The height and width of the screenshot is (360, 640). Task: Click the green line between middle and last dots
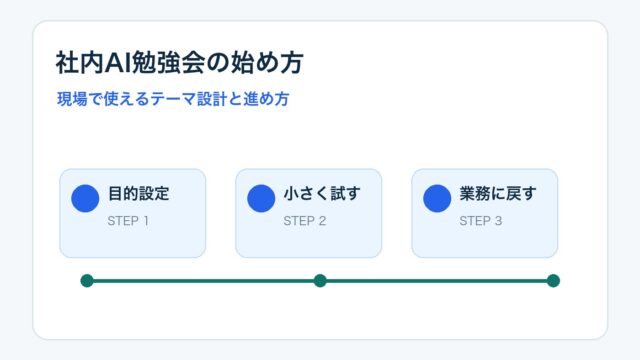coord(437,281)
